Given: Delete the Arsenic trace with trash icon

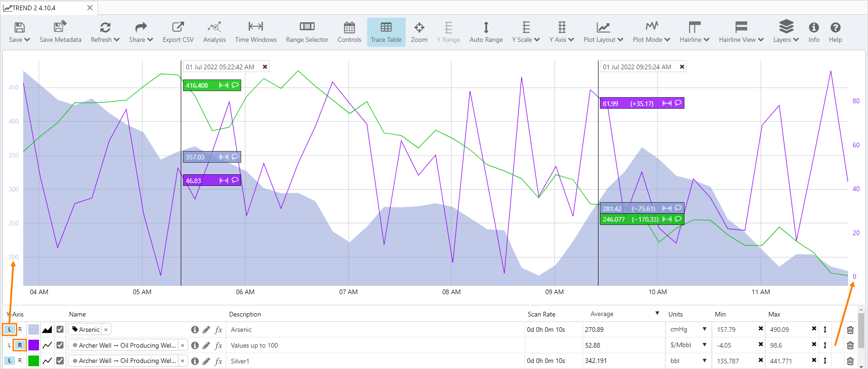Looking at the screenshot, I should pyautogui.click(x=850, y=330).
